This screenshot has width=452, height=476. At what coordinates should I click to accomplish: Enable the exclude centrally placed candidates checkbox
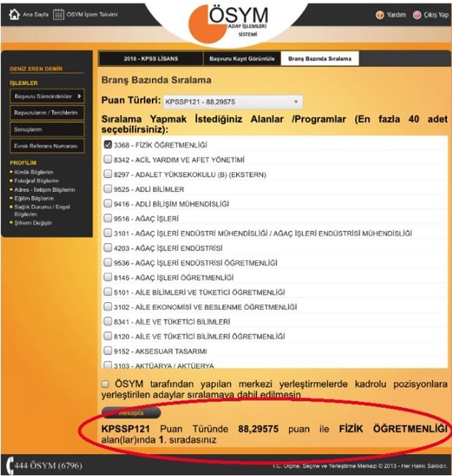[x=105, y=385]
